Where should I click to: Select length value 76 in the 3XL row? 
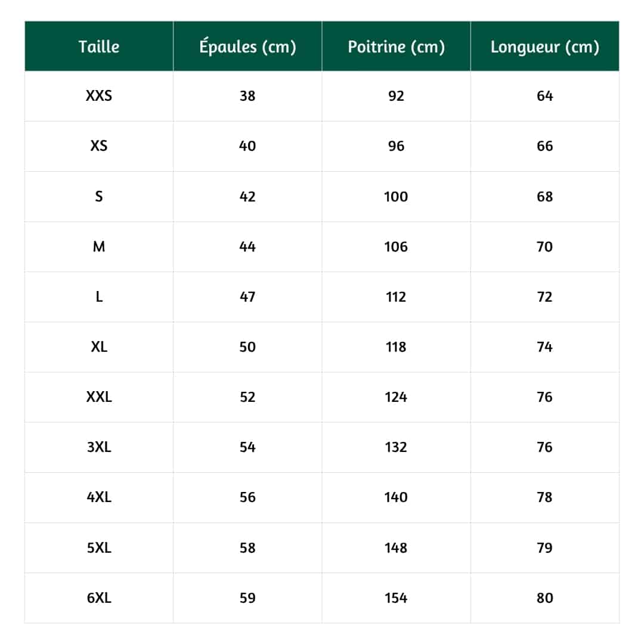pyautogui.click(x=544, y=447)
